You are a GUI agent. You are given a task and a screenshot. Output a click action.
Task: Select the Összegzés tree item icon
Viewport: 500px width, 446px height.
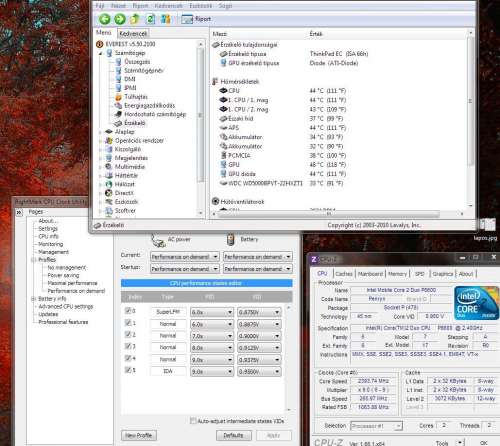118,62
